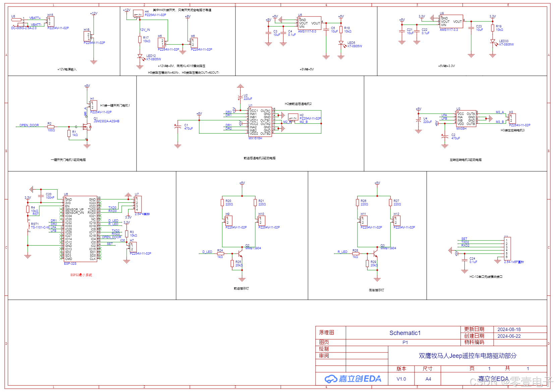The width and height of the screenshot is (555, 392).
Task: Select the H12 reverse light header
Action: coord(397,220)
